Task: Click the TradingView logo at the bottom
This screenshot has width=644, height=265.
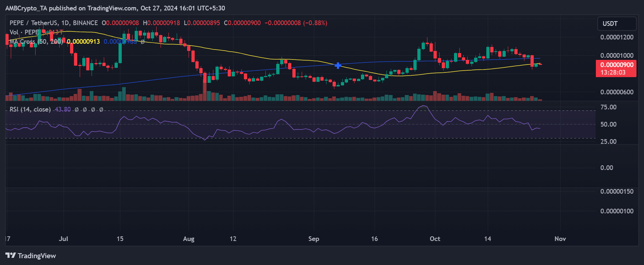Action: (31, 256)
